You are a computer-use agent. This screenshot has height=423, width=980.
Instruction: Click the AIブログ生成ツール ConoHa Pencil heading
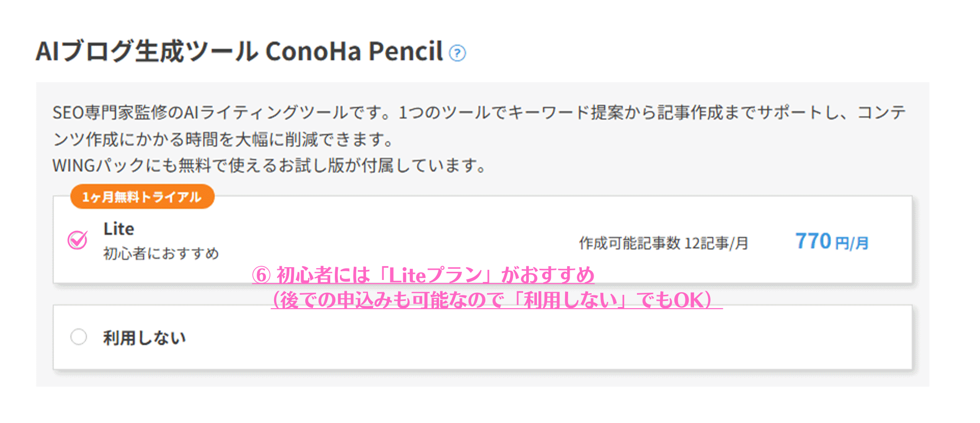239,51
